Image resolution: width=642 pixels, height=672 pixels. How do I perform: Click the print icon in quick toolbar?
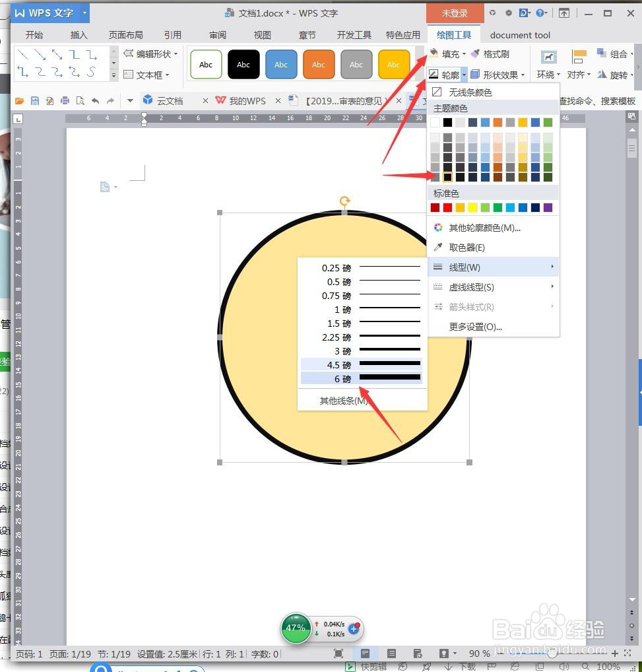(65, 101)
